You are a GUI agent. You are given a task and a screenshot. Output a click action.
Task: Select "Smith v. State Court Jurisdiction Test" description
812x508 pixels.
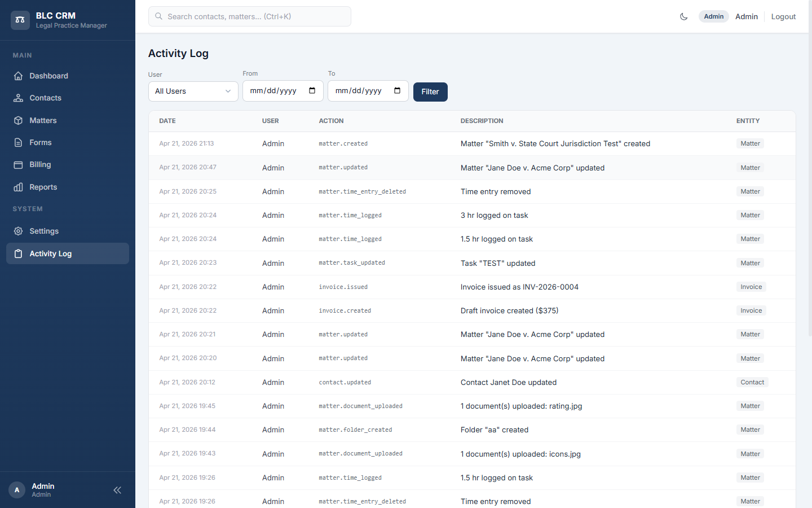click(555, 143)
